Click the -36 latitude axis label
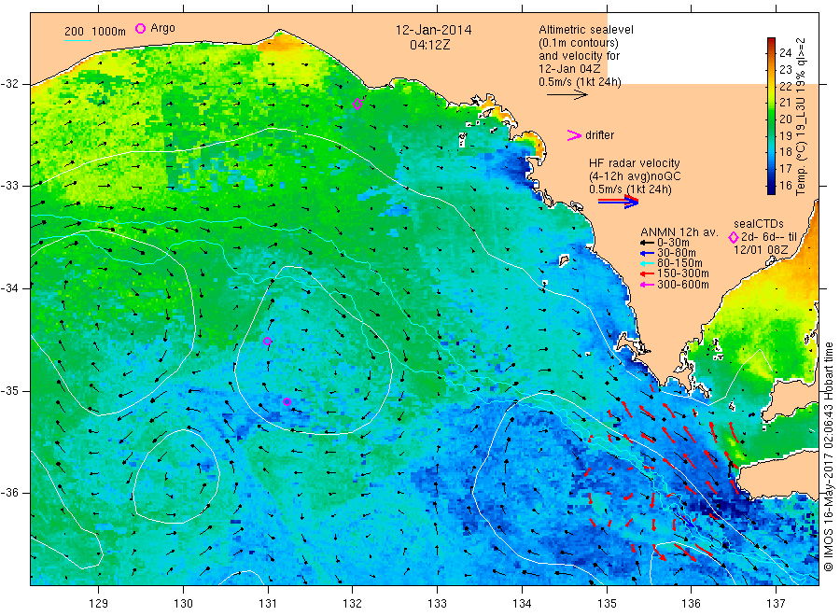840x616 pixels. click(9, 492)
